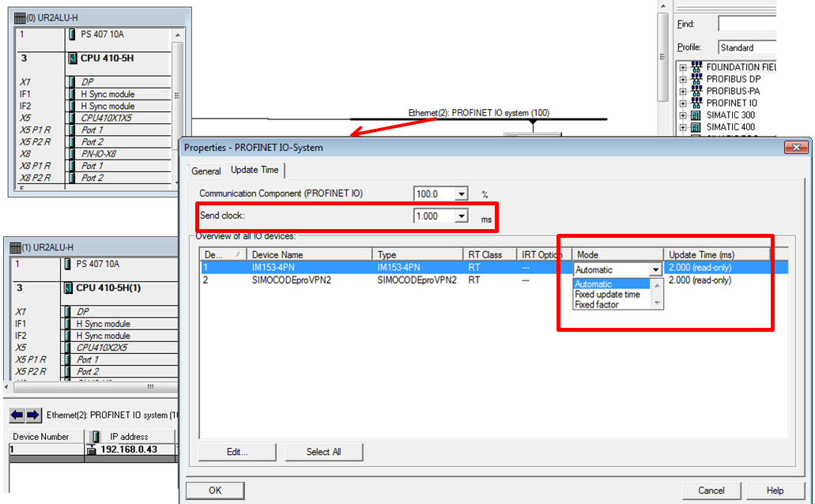Select Port 2 of X5 P2 R in rack (1)
The image size is (815, 504).
click(87, 371)
